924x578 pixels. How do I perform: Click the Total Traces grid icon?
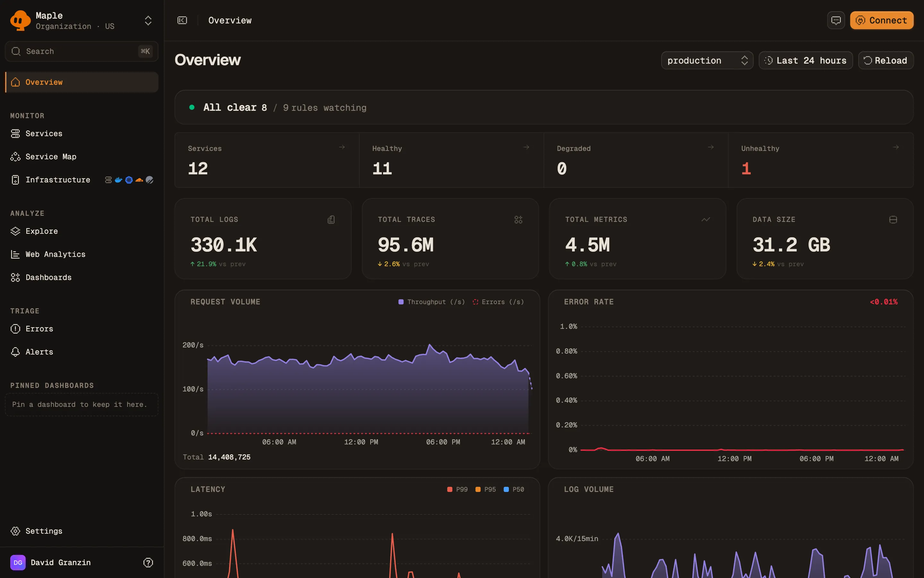pos(518,219)
